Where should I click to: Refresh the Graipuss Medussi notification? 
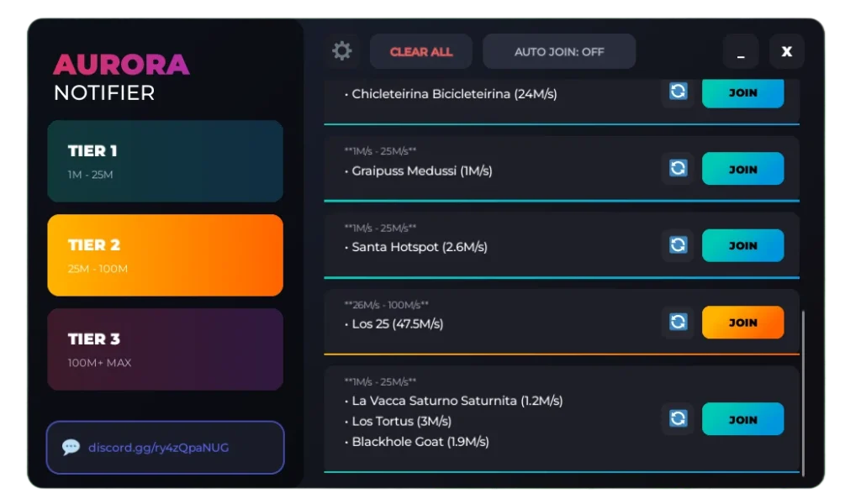[x=678, y=169]
